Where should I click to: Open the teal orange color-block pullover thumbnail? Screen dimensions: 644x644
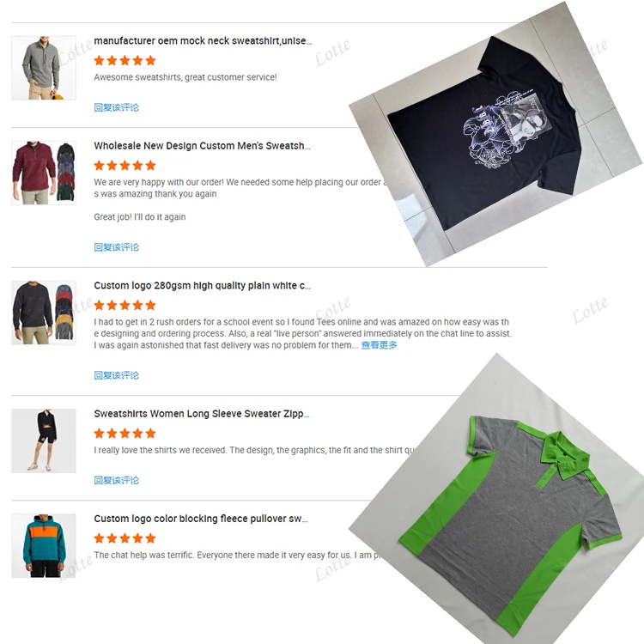[44, 546]
